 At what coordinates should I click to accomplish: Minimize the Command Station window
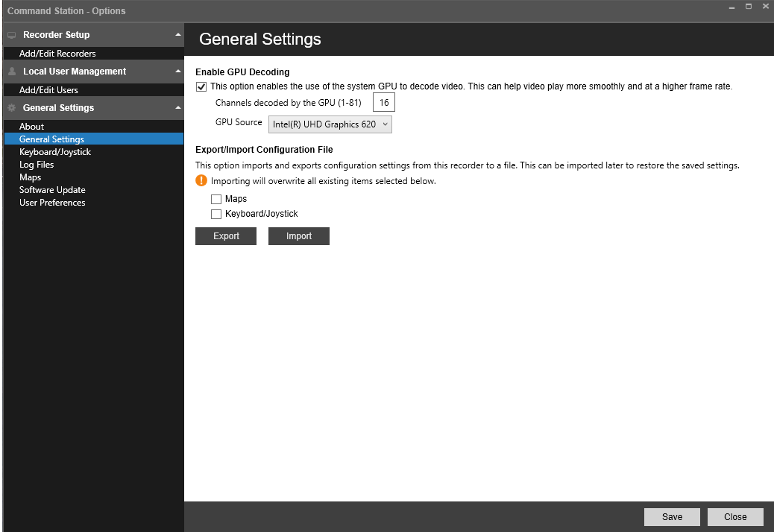coord(731,7)
